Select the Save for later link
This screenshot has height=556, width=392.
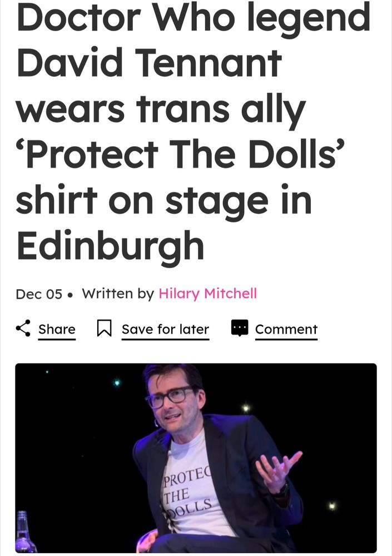(165, 329)
